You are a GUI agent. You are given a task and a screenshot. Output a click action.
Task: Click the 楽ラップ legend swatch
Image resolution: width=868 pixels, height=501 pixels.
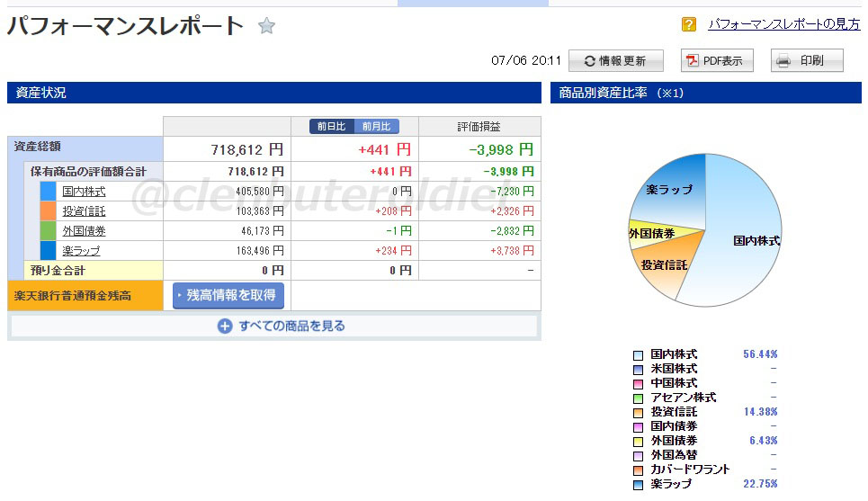click(x=639, y=485)
